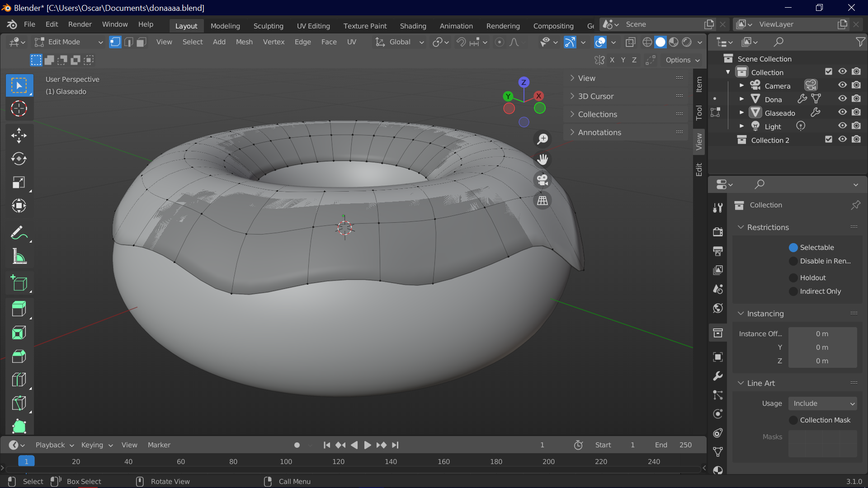Enable the Holdout option
Viewport: 868px width, 488px height.
pyautogui.click(x=793, y=278)
